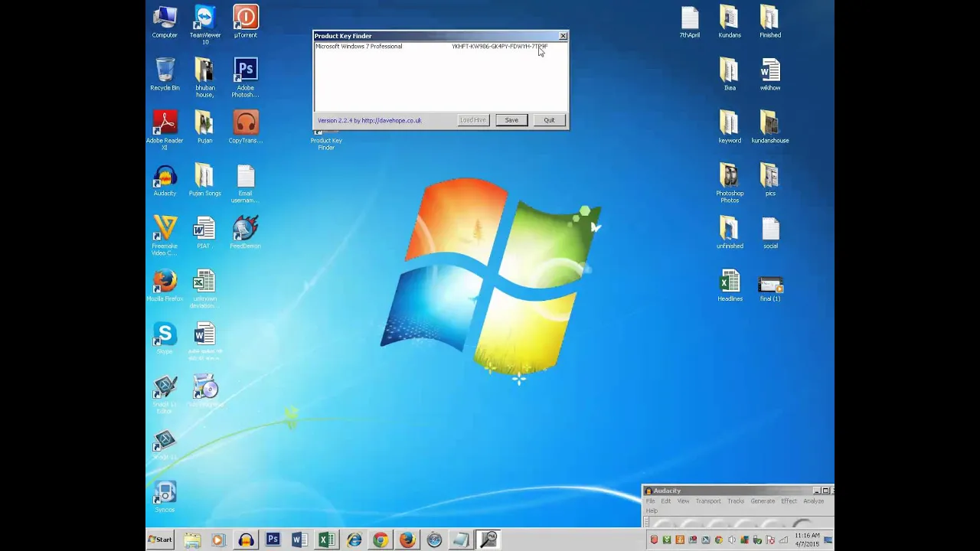Select the Pujan Songs folder
The height and width of the screenshot is (551, 980).
click(204, 181)
